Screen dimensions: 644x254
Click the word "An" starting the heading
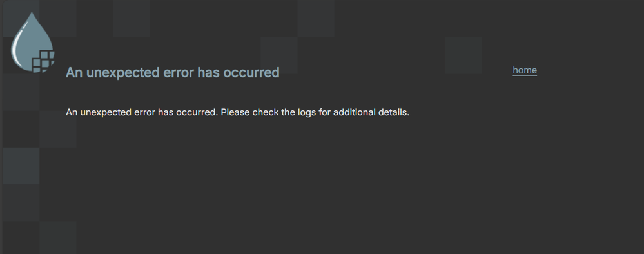click(x=74, y=73)
